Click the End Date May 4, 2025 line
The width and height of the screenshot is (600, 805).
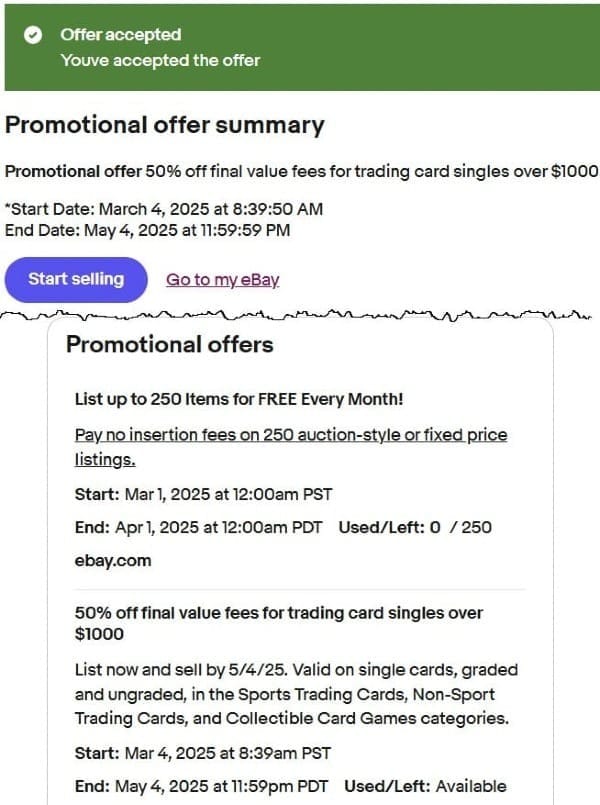[148, 230]
